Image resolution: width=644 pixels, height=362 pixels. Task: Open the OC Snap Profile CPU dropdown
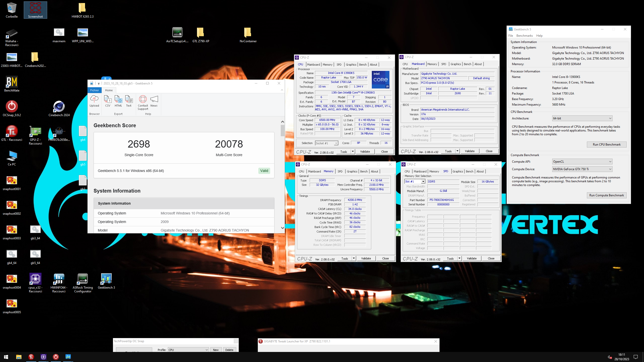(x=188, y=350)
